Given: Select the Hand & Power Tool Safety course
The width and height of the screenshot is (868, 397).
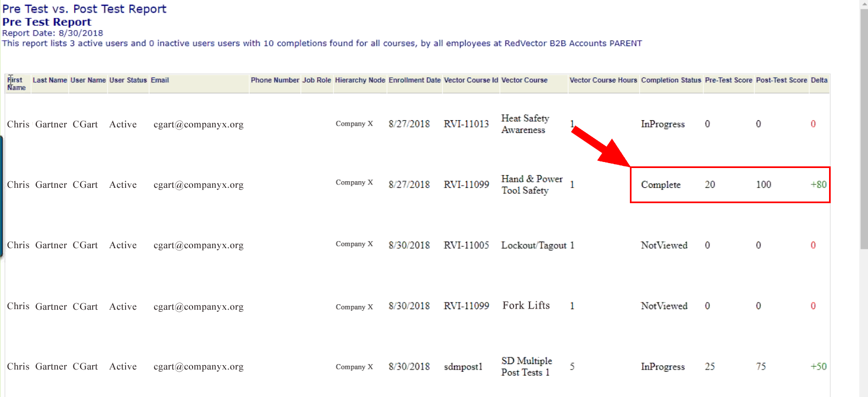Looking at the screenshot, I should 531,184.
